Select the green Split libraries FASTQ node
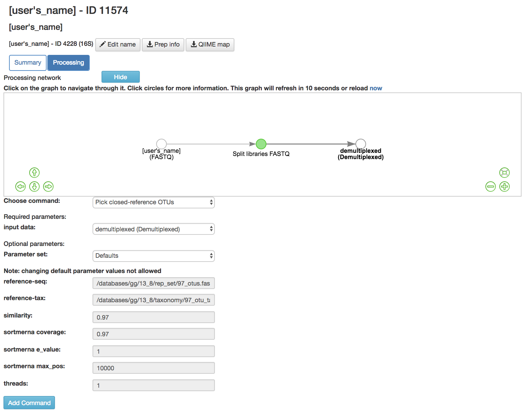Image resolution: width=532 pixels, height=412 pixels. coord(261,144)
